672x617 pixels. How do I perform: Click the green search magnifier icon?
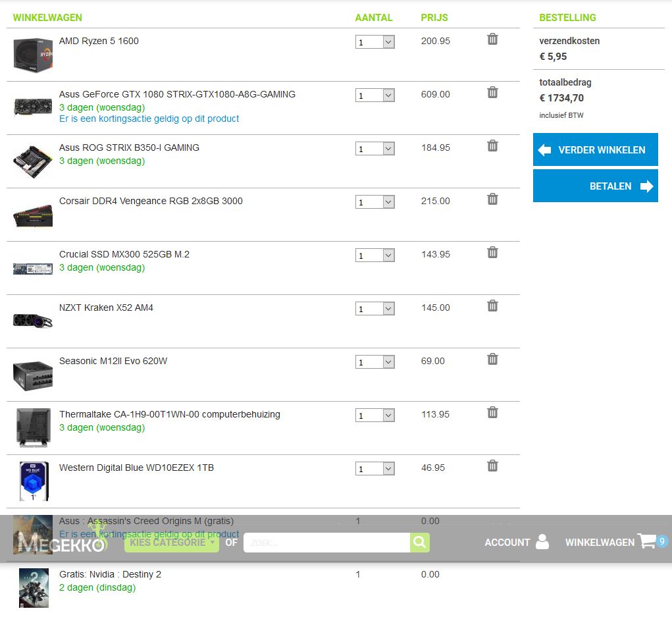[x=419, y=543]
